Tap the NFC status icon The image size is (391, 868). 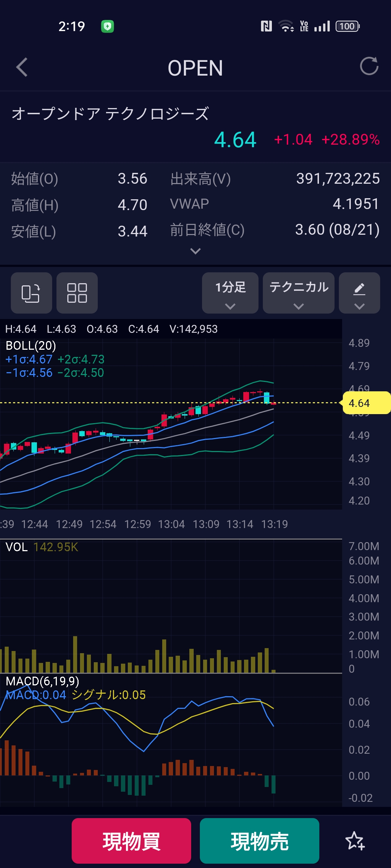(266, 26)
